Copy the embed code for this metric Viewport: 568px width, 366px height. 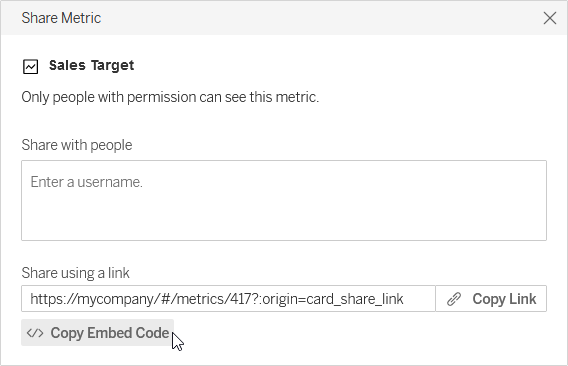click(x=97, y=333)
